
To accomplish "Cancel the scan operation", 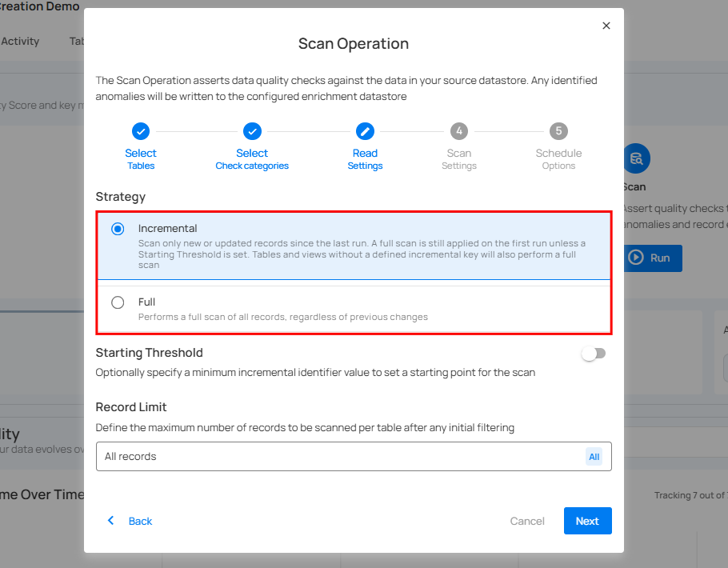I will point(527,521).
